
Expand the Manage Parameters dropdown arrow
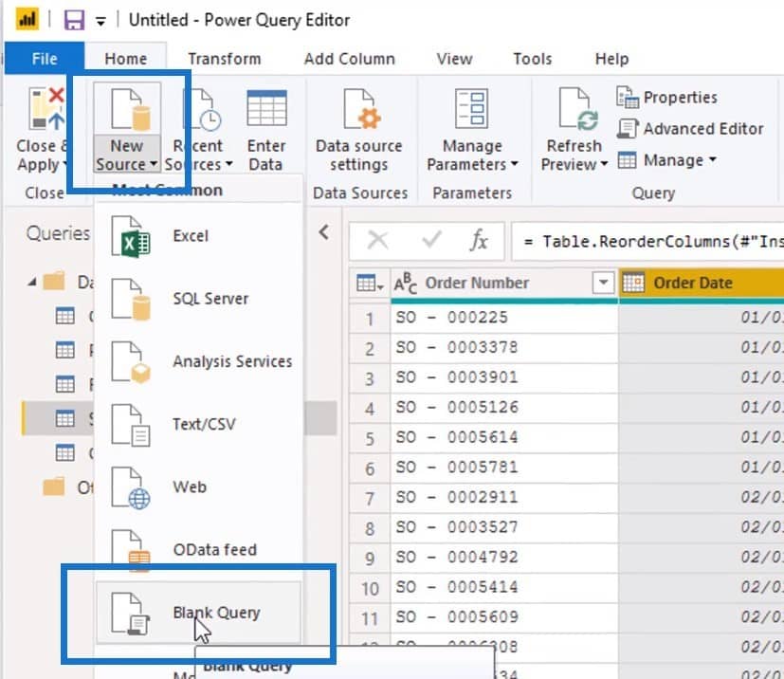(x=515, y=164)
